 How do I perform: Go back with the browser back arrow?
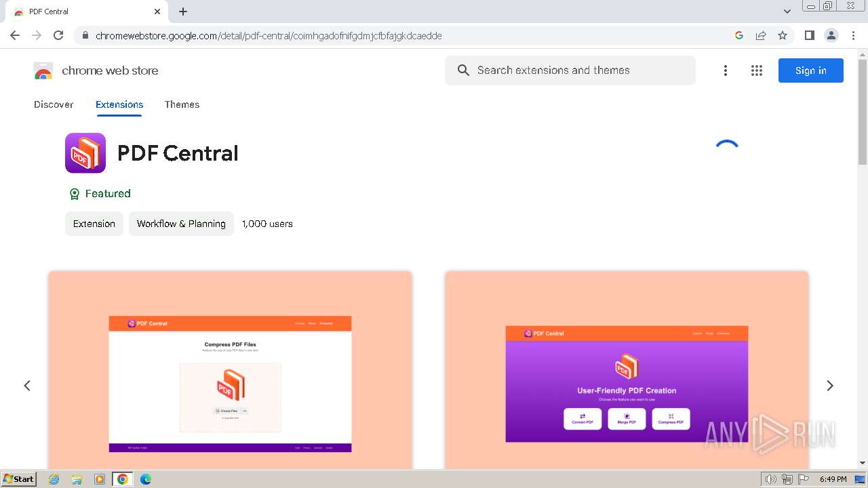[15, 35]
